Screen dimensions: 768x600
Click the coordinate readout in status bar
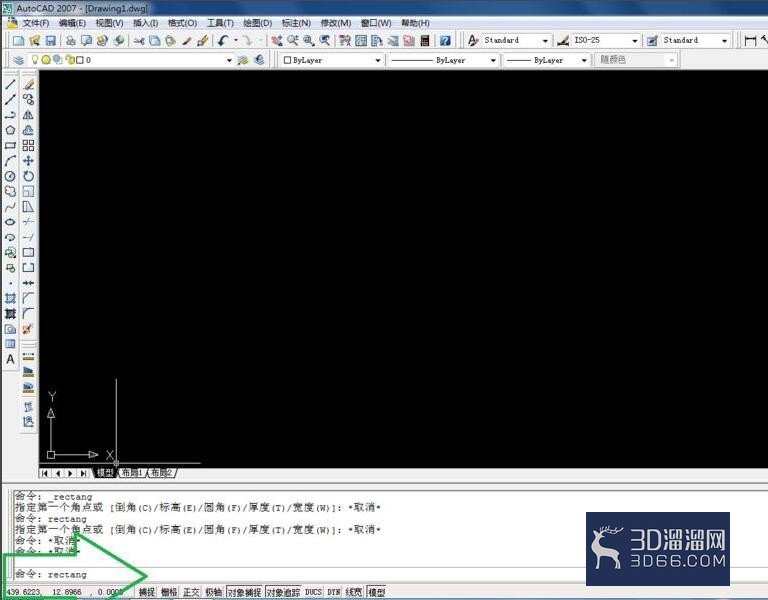click(64, 592)
